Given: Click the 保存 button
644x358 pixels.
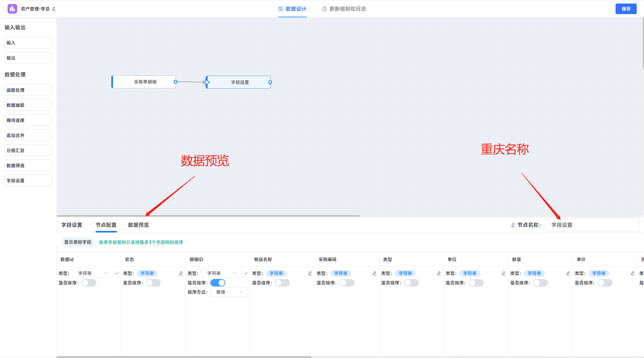Looking at the screenshot, I should pyautogui.click(x=626, y=9).
